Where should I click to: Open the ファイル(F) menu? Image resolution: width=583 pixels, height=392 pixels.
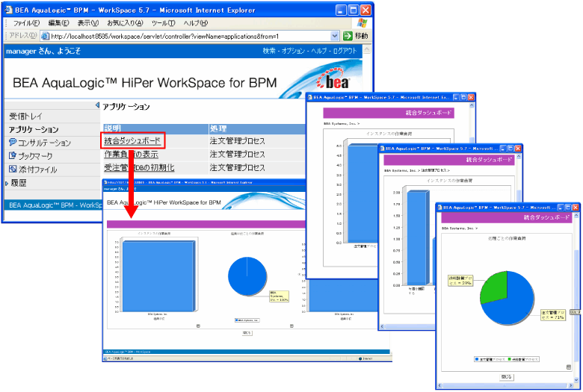(x=26, y=23)
